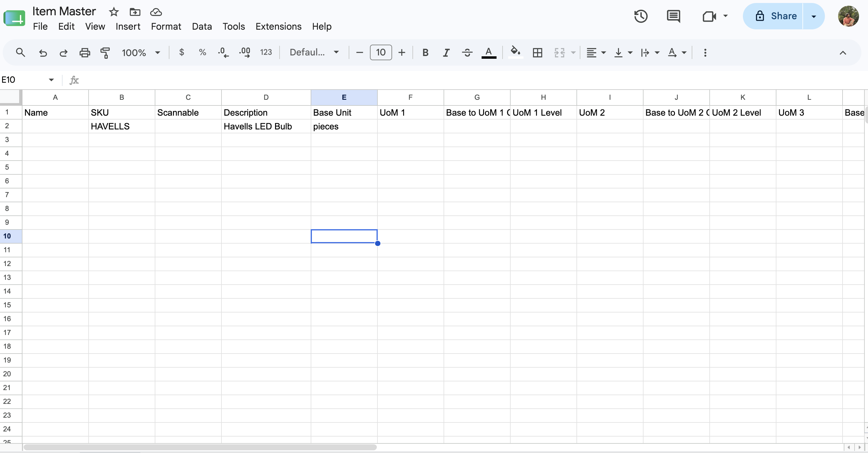Open the Google Sheets home icon
Viewport: 868px width, 453px height.
coord(14,18)
